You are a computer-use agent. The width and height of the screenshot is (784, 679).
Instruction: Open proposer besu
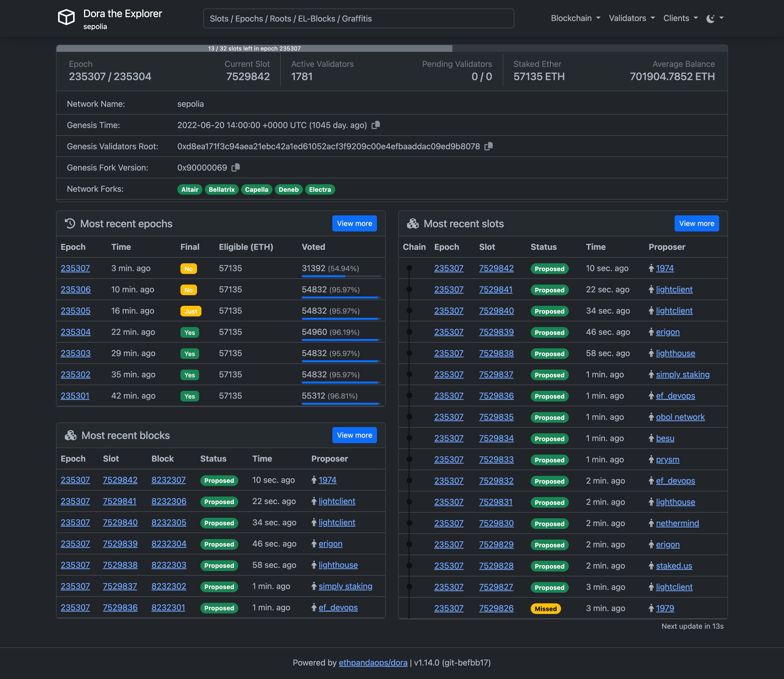[665, 438]
